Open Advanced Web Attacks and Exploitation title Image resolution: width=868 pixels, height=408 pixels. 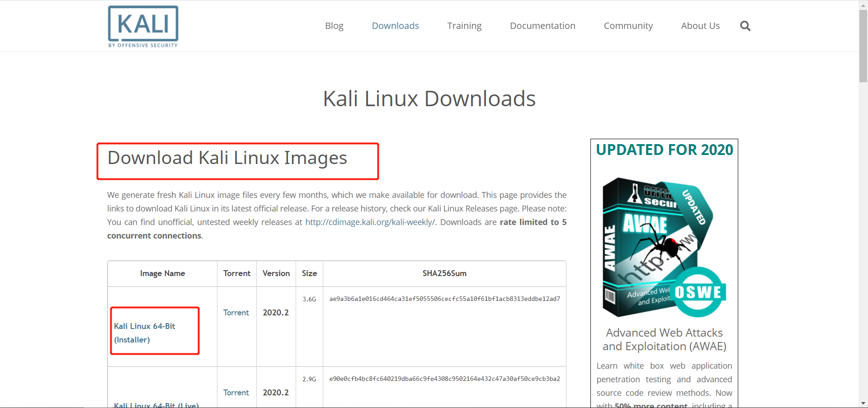(x=664, y=339)
